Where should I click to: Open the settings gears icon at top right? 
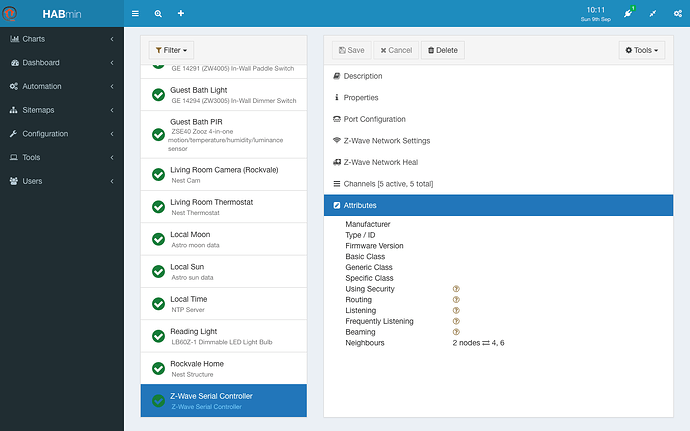tap(678, 14)
